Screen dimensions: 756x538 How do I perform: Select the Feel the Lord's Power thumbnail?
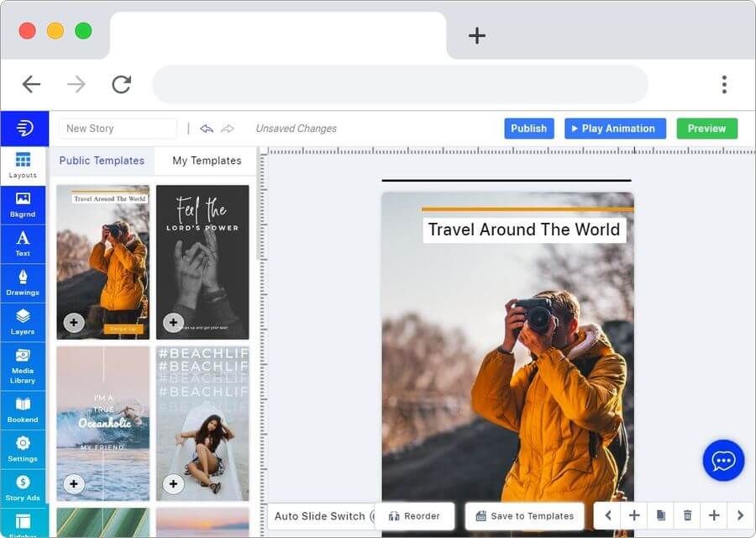pos(202,262)
